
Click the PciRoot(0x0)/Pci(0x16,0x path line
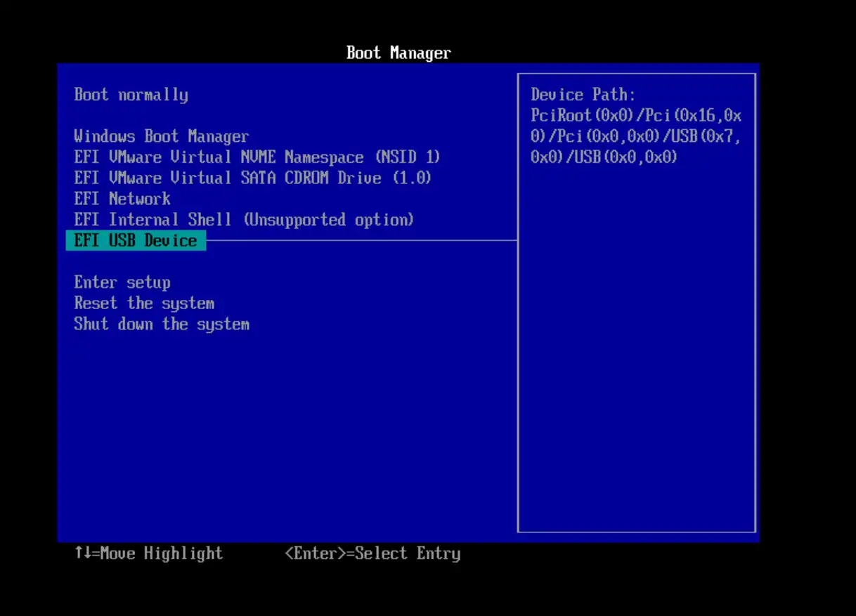pos(636,115)
